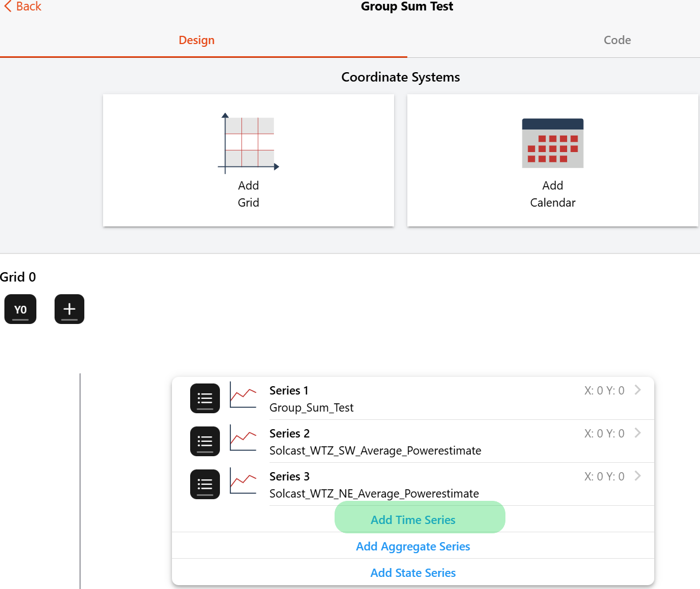700x589 pixels.
Task: Click the Add Grid coordinate icon
Action: (x=249, y=143)
